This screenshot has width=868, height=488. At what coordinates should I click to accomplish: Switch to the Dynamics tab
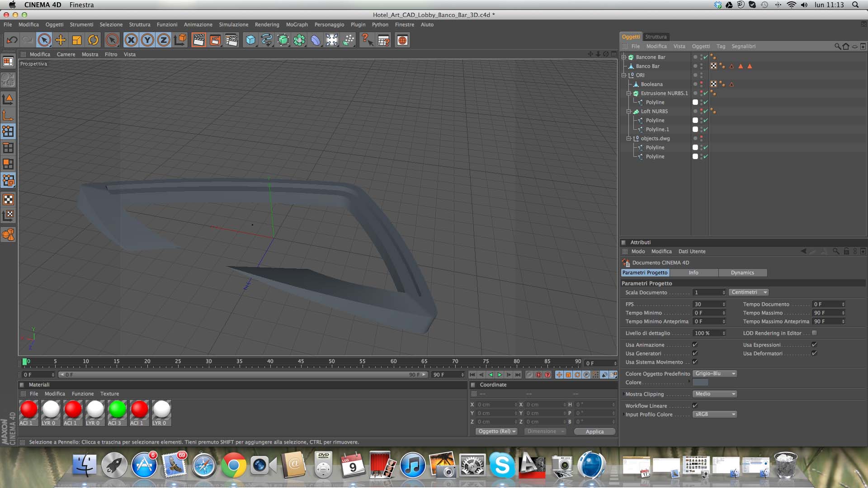(742, 273)
